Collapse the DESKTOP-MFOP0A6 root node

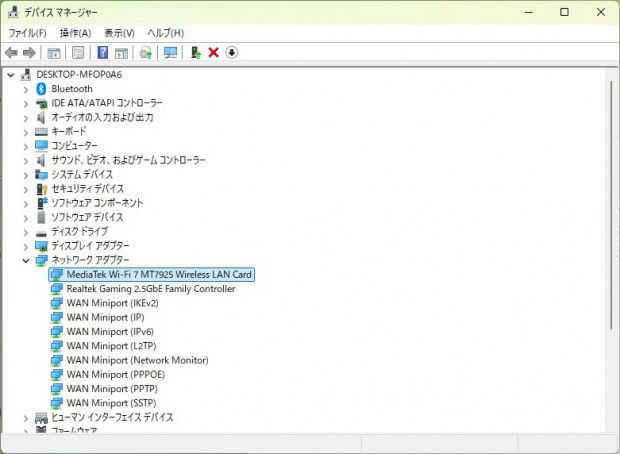point(11,74)
